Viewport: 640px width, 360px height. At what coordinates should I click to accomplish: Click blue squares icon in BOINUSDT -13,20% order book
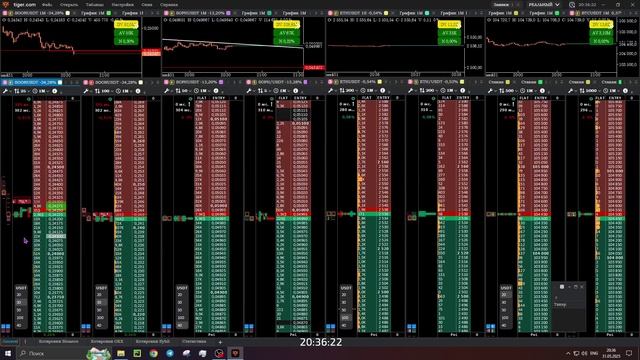pyautogui.click(x=167, y=327)
